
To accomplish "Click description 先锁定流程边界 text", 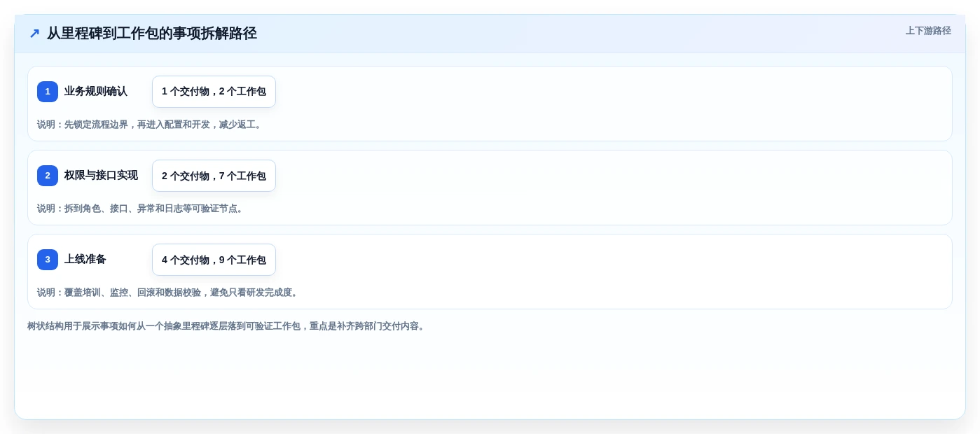I will coord(151,125).
